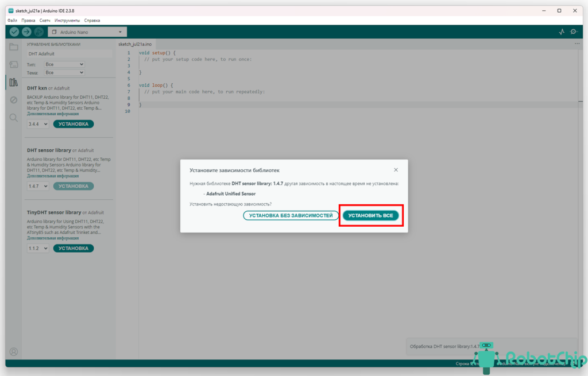
Task: Open the Serial Plotter icon
Action: [x=562, y=32]
